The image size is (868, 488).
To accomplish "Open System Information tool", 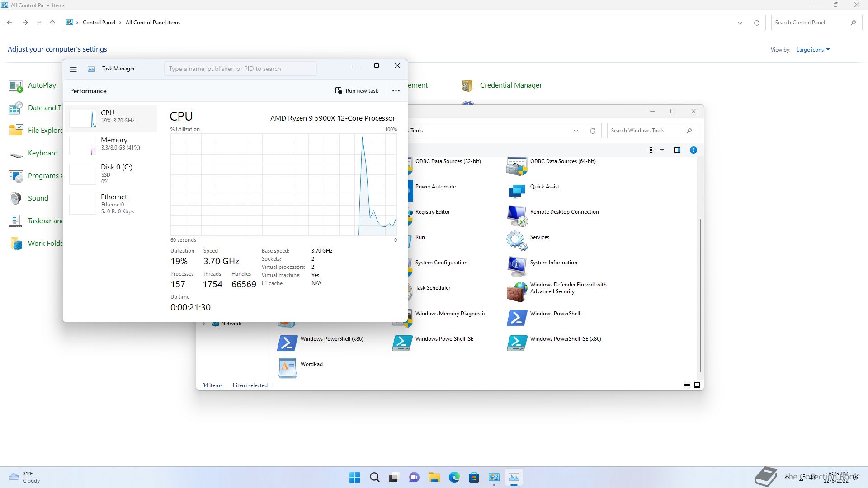I will [x=542, y=266].
